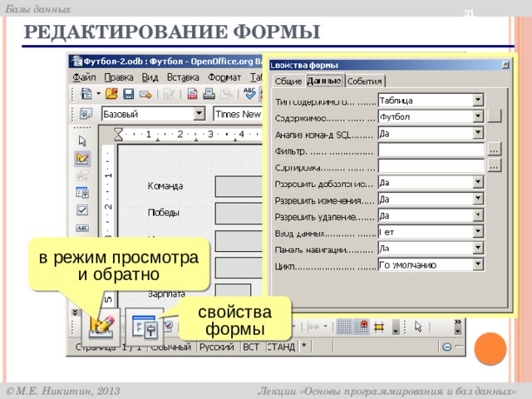Open Цикл dropdown showing По умолчанию
This screenshot has width=532, height=399.
coord(478,264)
